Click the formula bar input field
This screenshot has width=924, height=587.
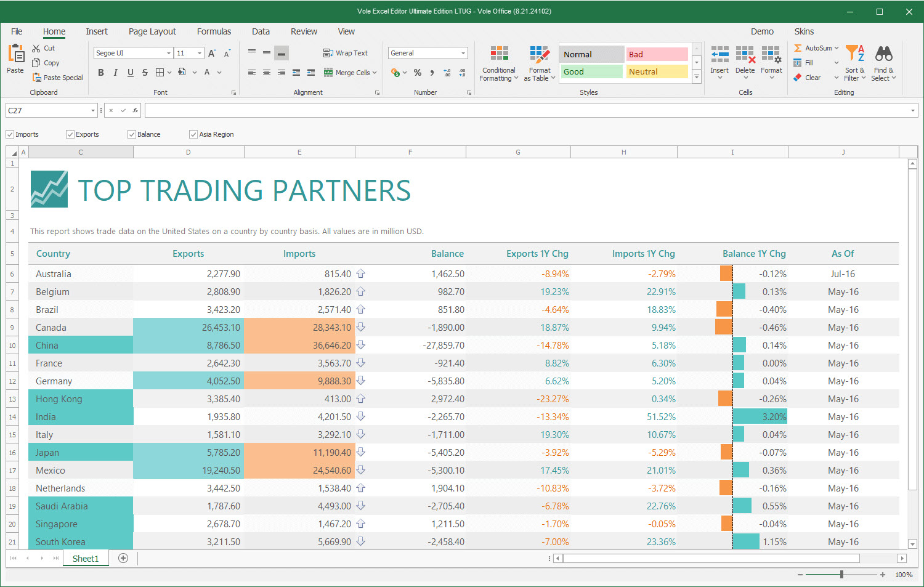(527, 110)
